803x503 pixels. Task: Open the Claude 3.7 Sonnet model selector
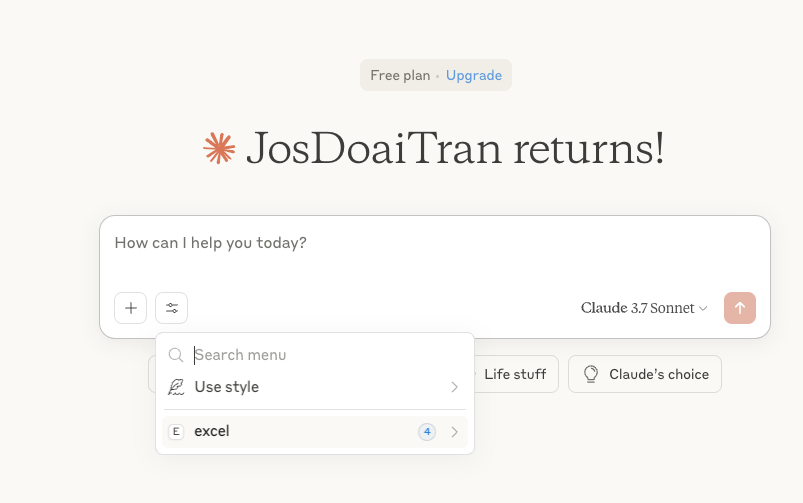pos(644,308)
